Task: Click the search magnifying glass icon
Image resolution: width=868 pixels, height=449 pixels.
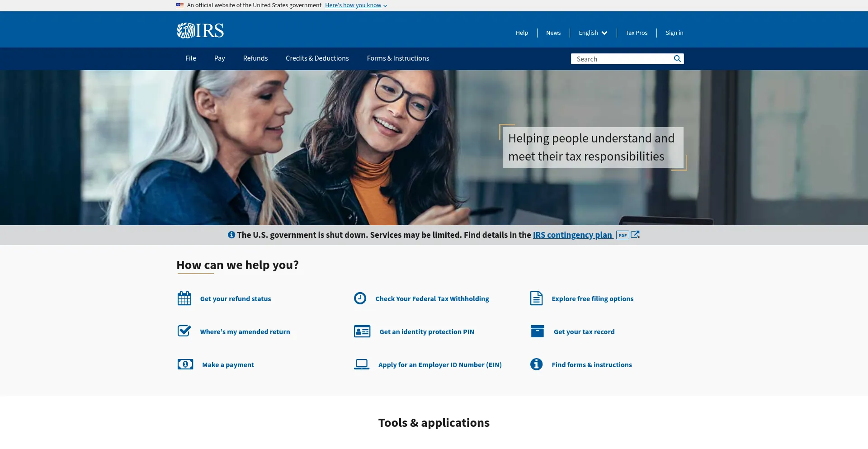Action: pyautogui.click(x=677, y=59)
